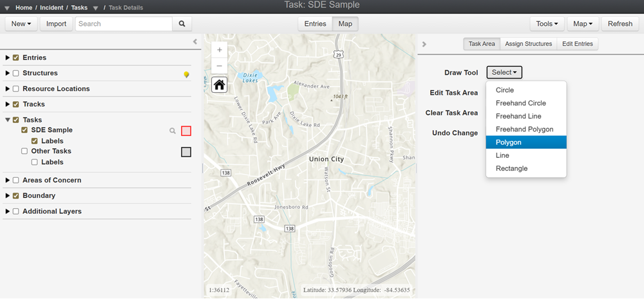Expand the Boundary tree node
This screenshot has width=644, height=299.
(x=7, y=196)
